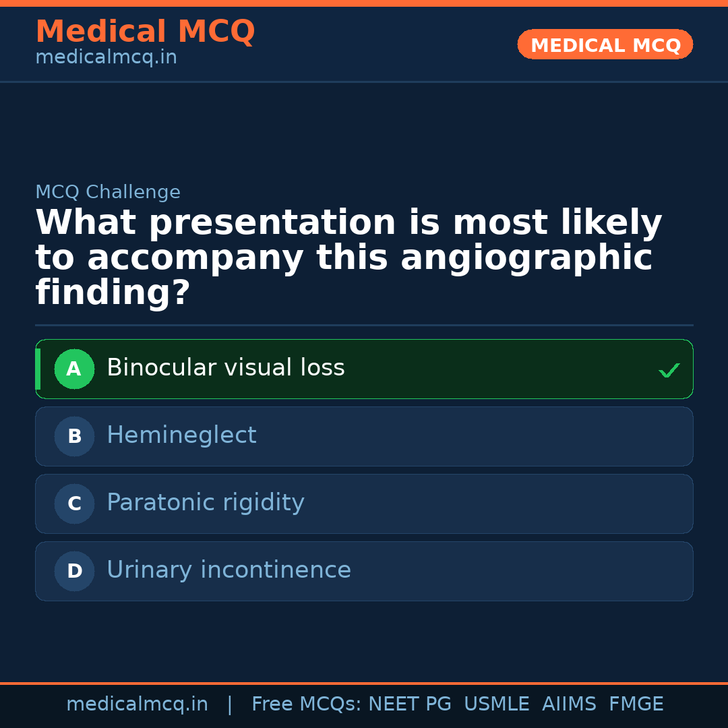This screenshot has width=728, height=728.
Task: Click the angiographic finding question text
Action: [348, 257]
